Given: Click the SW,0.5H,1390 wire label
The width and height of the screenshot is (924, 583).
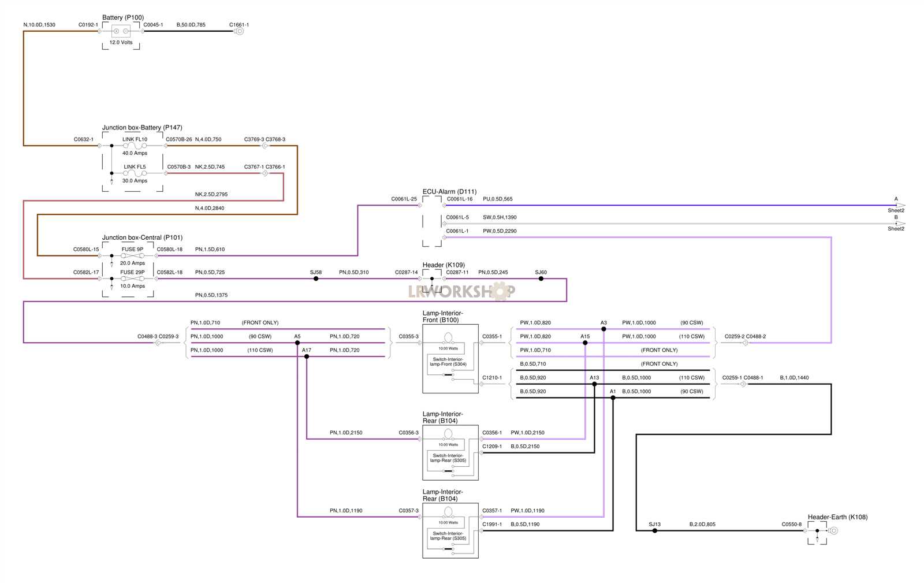Looking at the screenshot, I should [500, 217].
